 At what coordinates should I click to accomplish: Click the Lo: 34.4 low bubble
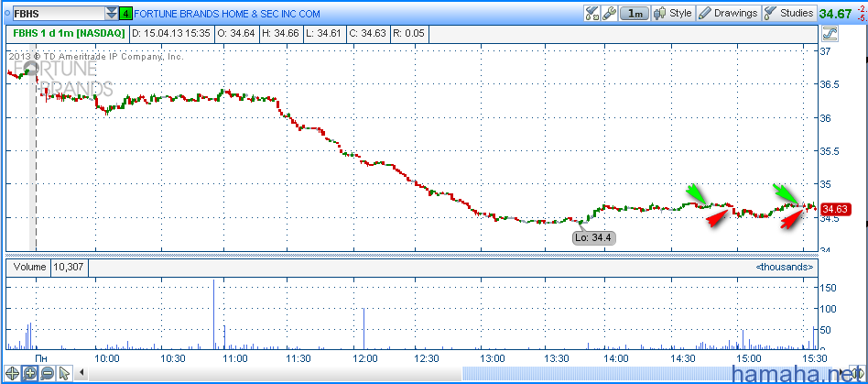[594, 237]
